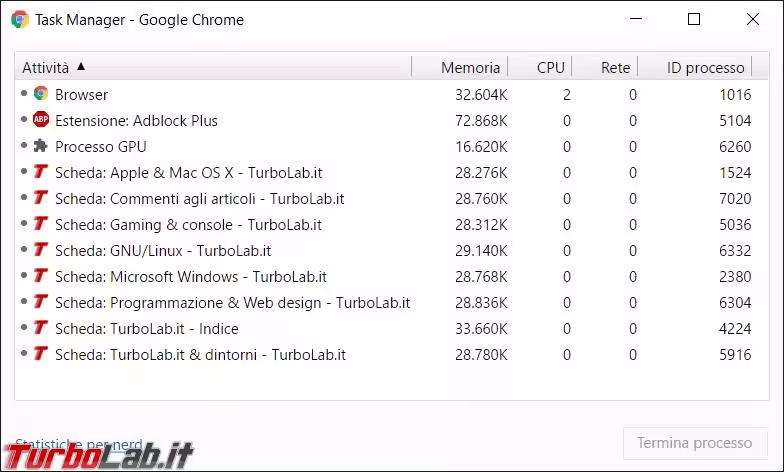Click the ID processo column header
The width and height of the screenshot is (784, 472).
tap(705, 67)
